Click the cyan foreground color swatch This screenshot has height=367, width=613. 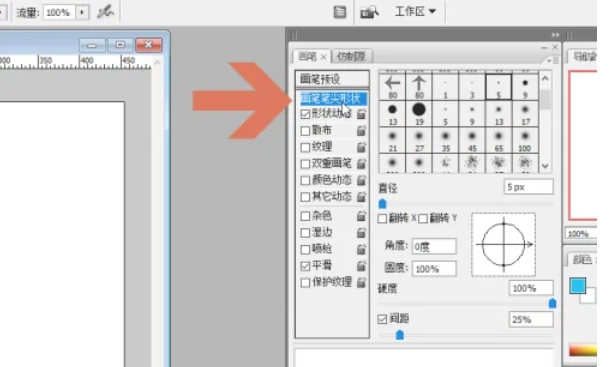[x=577, y=286]
